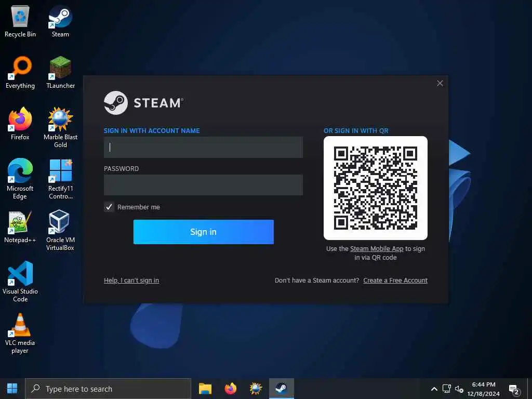The width and height of the screenshot is (532, 399).
Task: Click the Sign in button
Action: (x=203, y=232)
